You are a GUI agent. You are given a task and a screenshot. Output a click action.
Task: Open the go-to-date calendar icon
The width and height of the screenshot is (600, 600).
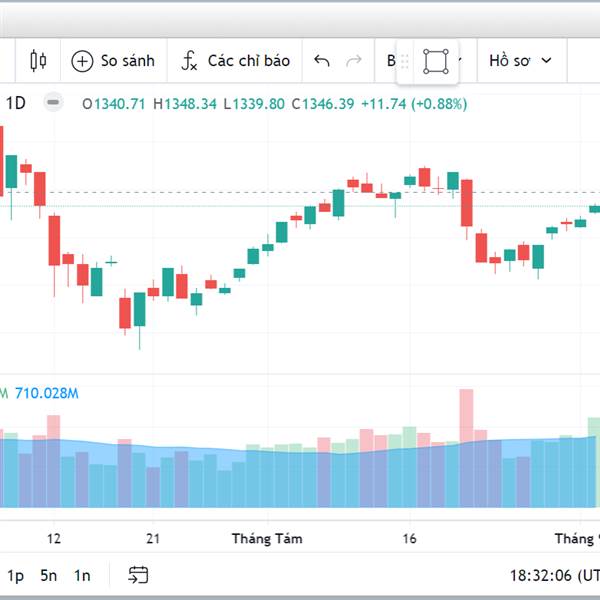tap(138, 575)
